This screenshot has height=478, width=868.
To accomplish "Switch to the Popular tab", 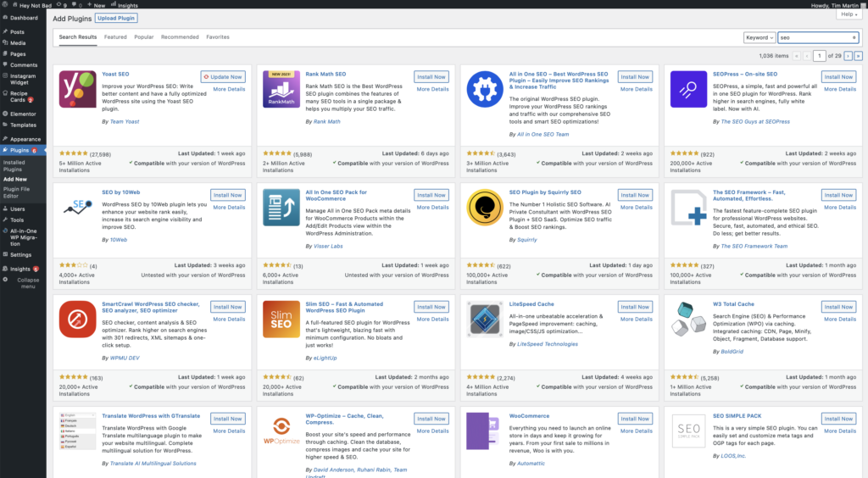I will tap(144, 37).
